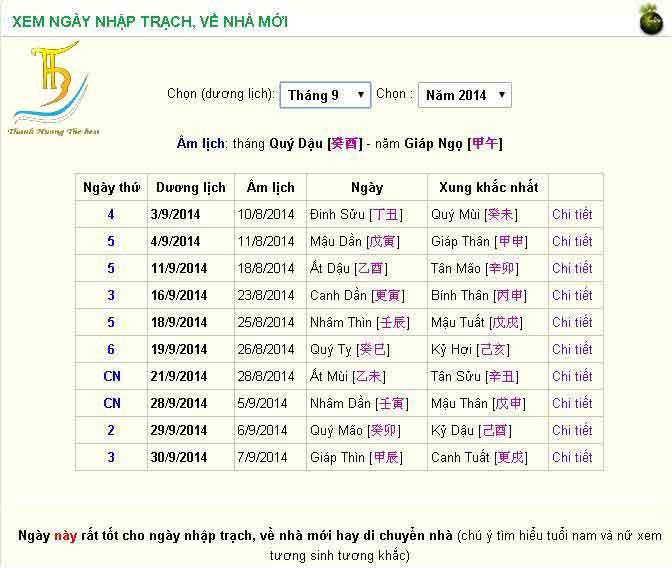The height and width of the screenshot is (568, 672).
Task: Click the Dương lịch column header
Action: pyautogui.click(x=189, y=187)
